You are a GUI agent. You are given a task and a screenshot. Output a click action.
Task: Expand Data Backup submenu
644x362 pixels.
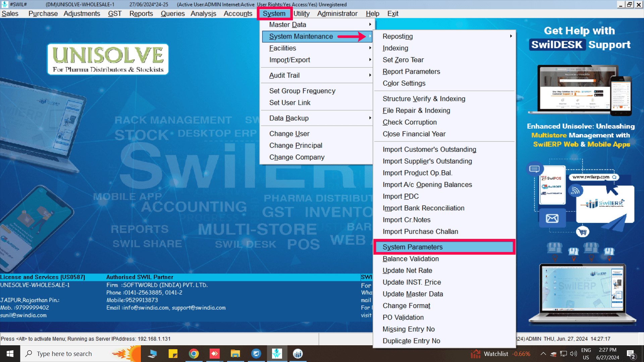pos(317,118)
